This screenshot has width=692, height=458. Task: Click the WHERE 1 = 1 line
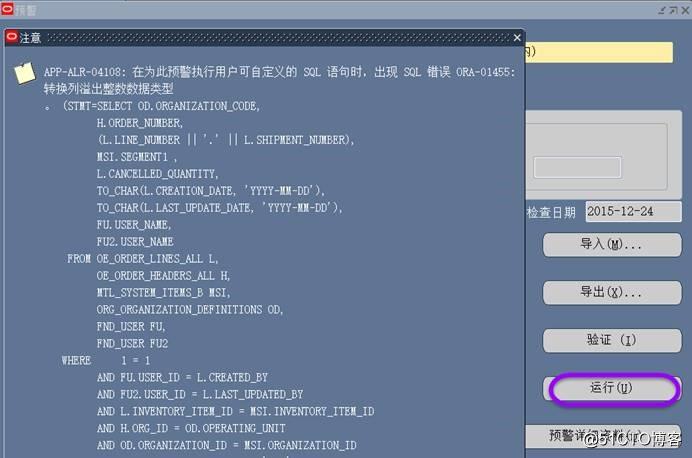(x=106, y=360)
